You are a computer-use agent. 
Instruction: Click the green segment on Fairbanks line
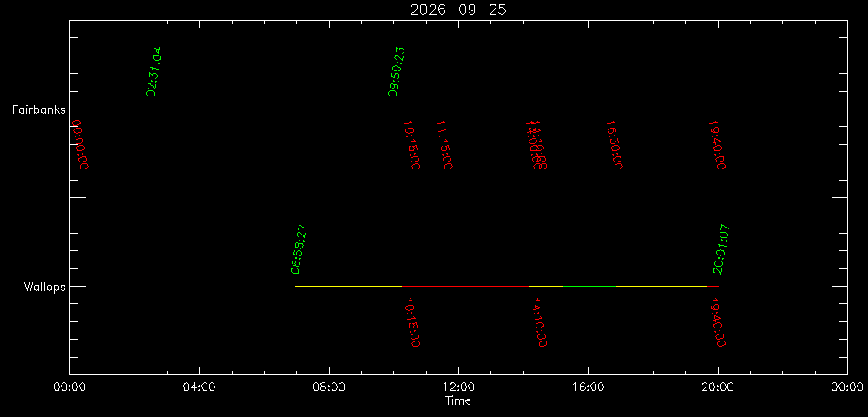tap(589, 109)
